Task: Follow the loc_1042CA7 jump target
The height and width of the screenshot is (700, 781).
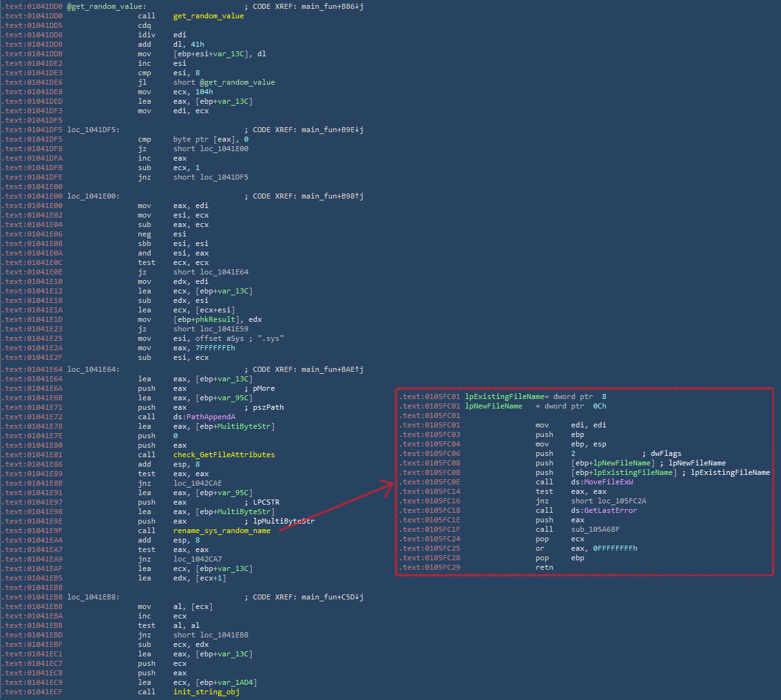Action: (197, 559)
